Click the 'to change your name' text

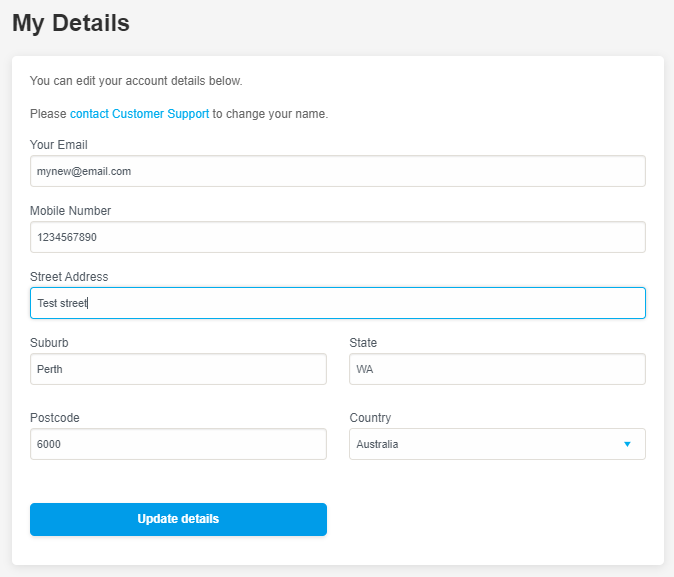pos(270,114)
